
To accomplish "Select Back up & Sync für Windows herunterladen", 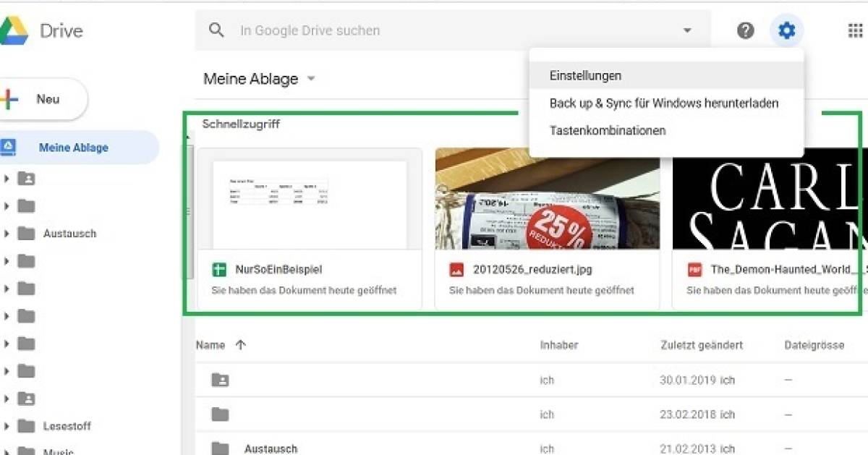I will pos(663,103).
